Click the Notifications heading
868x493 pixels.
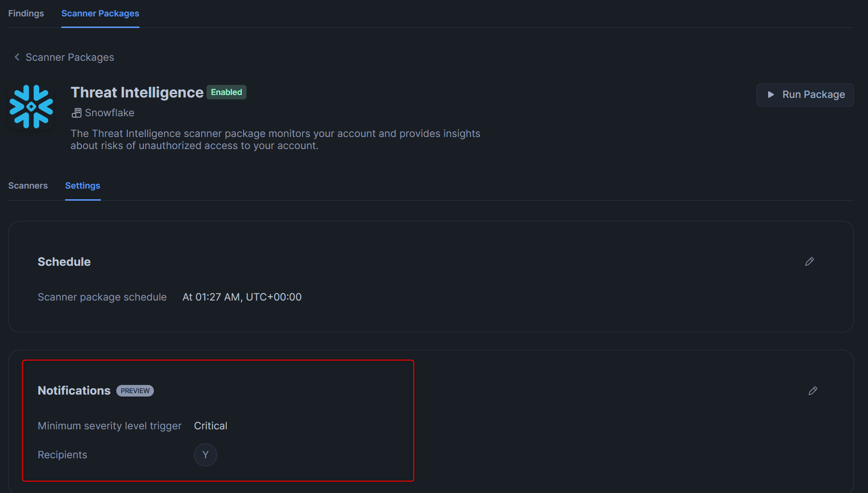coord(74,391)
